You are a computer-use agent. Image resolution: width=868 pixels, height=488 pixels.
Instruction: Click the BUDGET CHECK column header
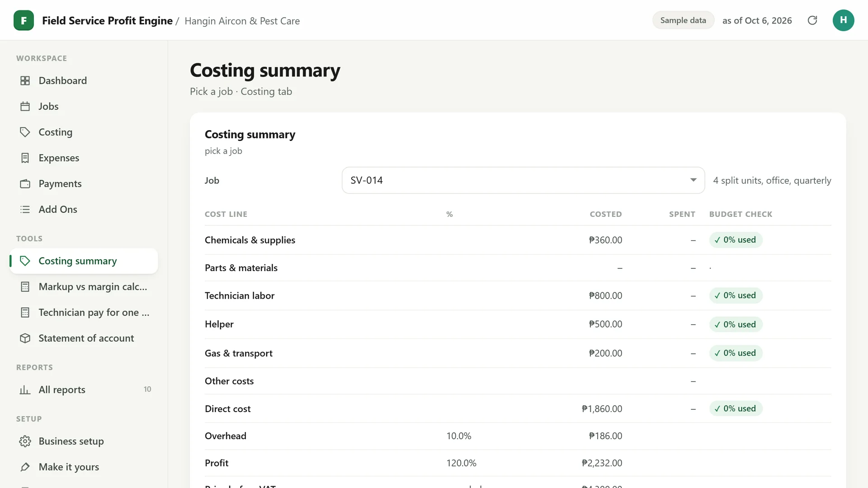point(741,214)
